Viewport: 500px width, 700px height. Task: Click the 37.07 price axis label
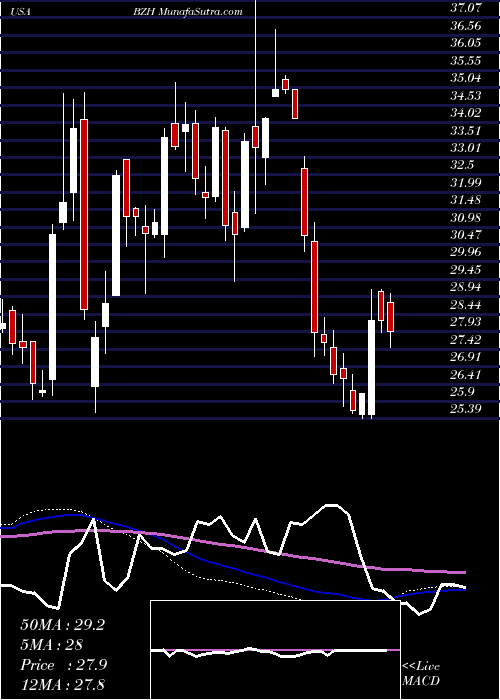click(x=467, y=7)
